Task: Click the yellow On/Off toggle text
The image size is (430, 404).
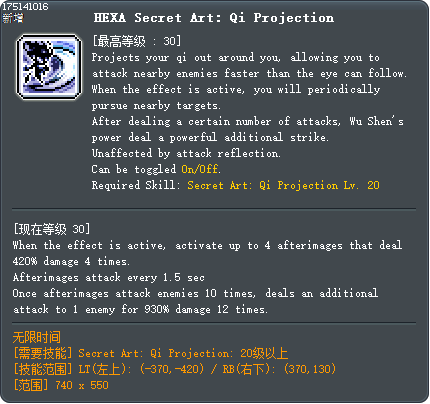Action: pos(200,169)
